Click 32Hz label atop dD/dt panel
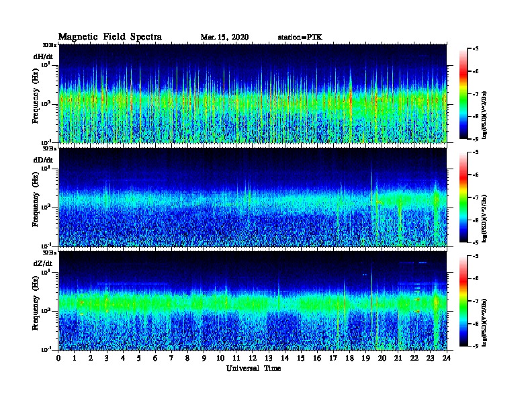The height and width of the screenshot is (411, 532). [50, 148]
